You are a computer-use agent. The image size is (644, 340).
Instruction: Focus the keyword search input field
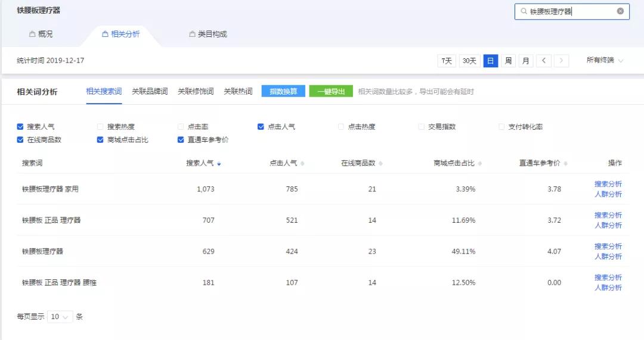[x=572, y=11]
